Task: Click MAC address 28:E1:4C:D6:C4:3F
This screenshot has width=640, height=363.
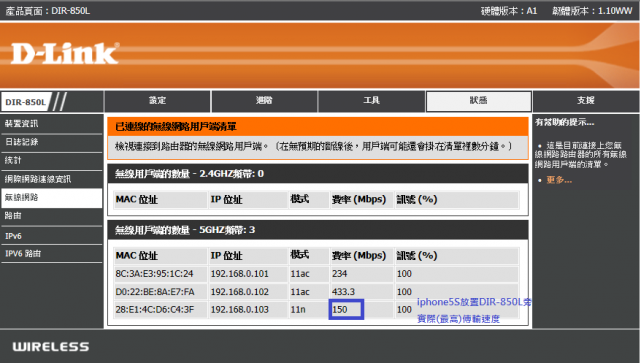Action: coord(155,310)
